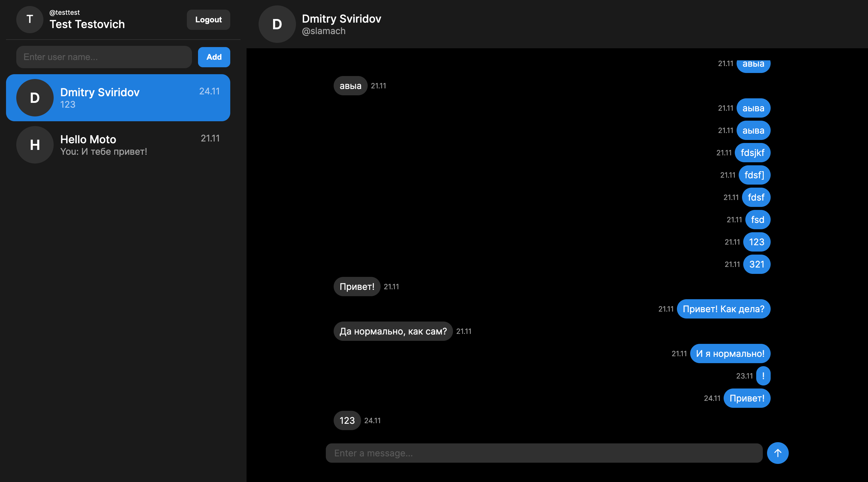Click the single '!' message bubble
This screenshot has width=868, height=482.
click(x=763, y=376)
